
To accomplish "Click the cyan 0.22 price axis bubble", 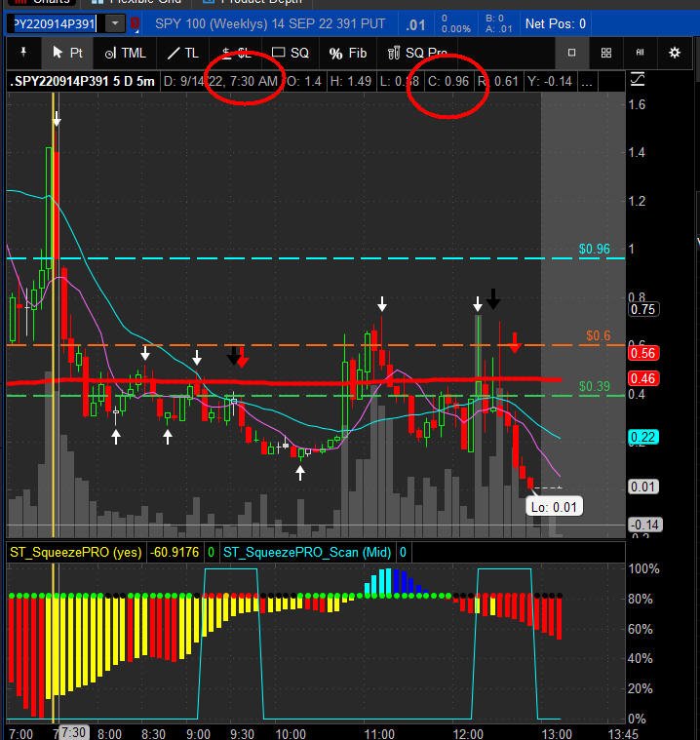I will tap(642, 437).
